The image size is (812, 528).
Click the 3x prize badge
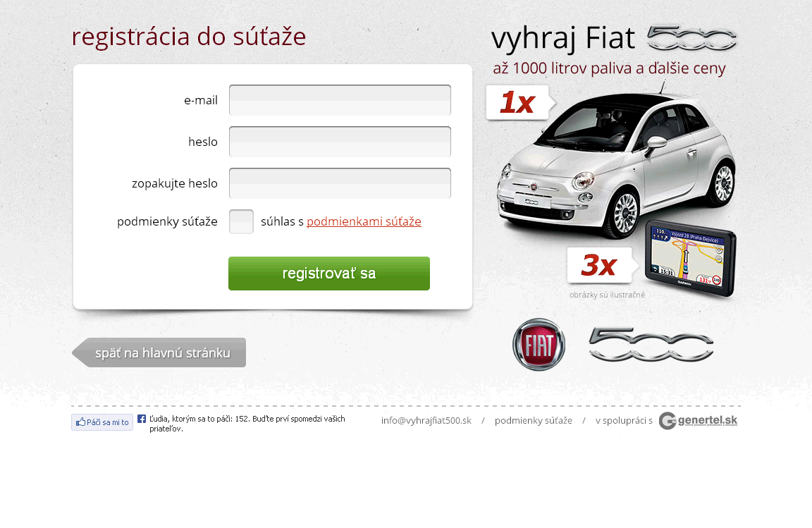point(602,265)
